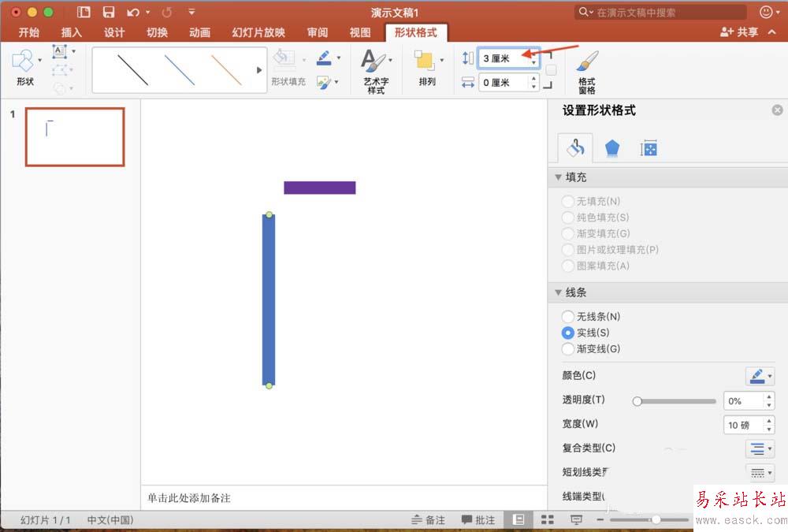The width and height of the screenshot is (788, 532).
Task: Toggle Notes (备注) in status bar
Action: pos(428,520)
